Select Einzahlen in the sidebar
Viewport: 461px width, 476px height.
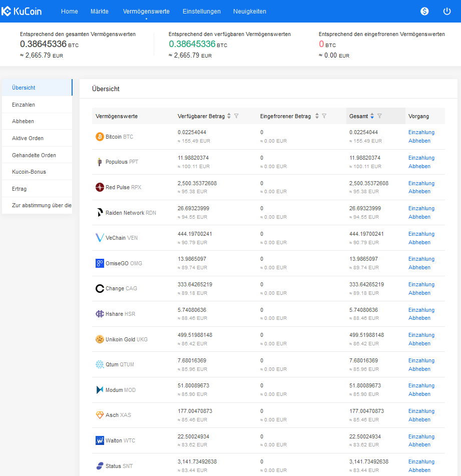tap(37, 105)
